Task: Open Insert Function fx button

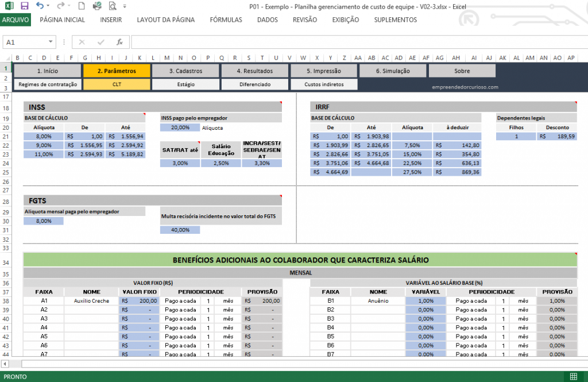Action: tap(119, 42)
